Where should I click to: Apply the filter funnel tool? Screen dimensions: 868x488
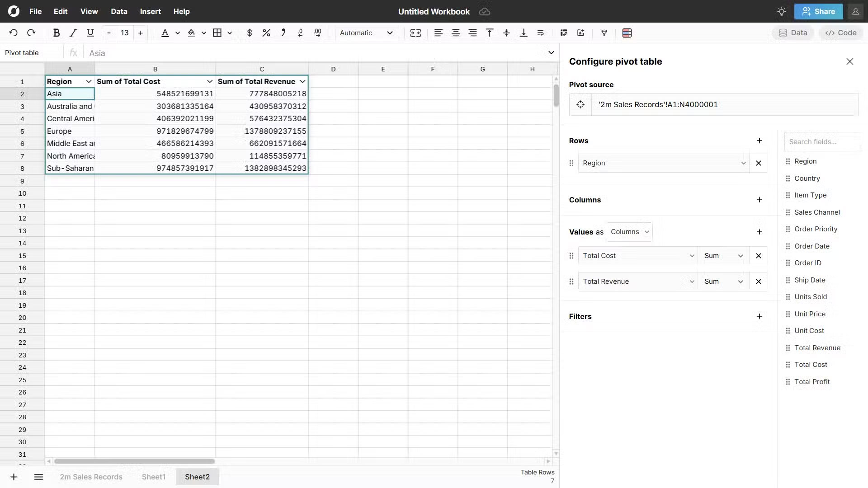pos(604,33)
